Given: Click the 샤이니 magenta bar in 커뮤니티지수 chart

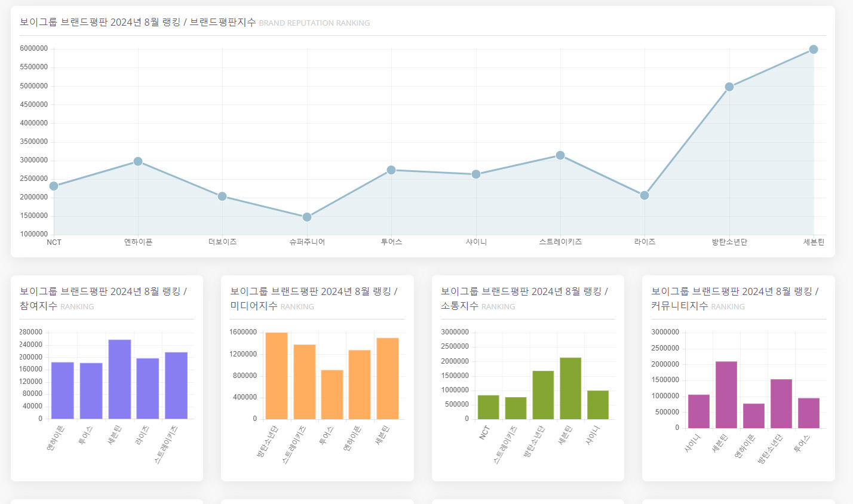Looking at the screenshot, I should pyautogui.click(x=699, y=411).
